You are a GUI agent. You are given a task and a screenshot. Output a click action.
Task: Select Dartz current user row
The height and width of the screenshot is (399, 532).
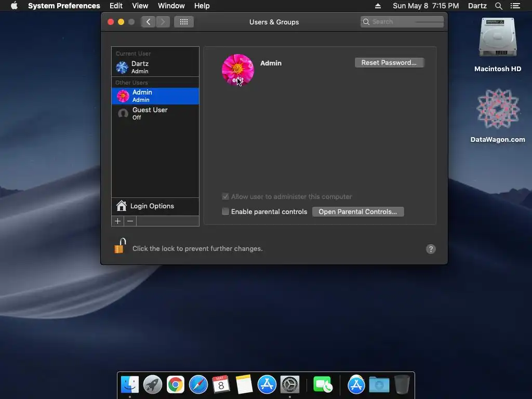tap(155, 67)
